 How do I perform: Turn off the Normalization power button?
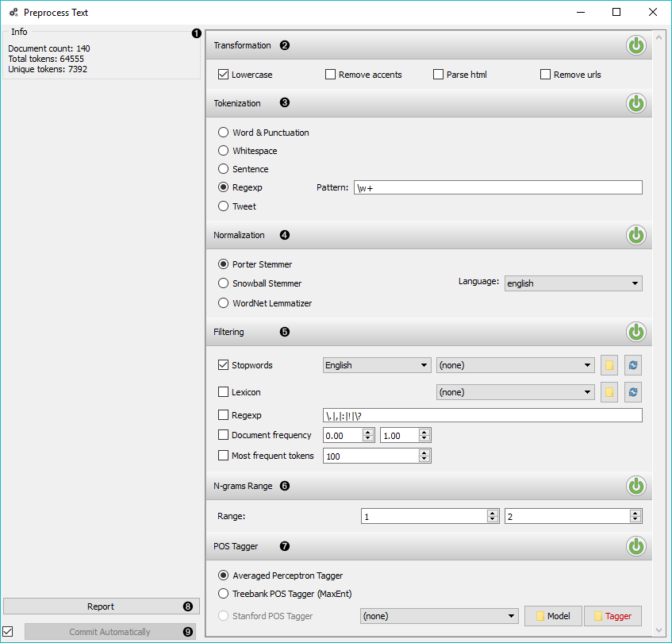click(x=636, y=235)
